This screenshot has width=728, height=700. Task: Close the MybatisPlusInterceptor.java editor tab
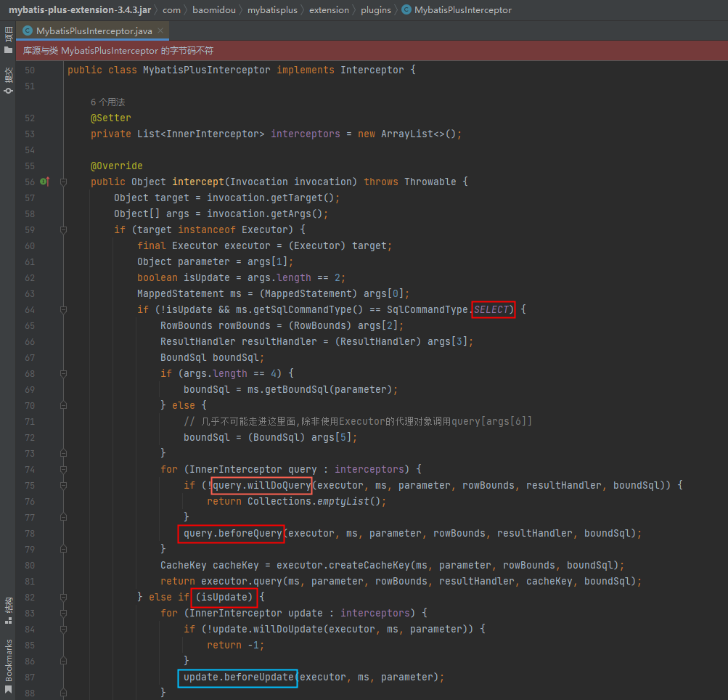(160, 30)
